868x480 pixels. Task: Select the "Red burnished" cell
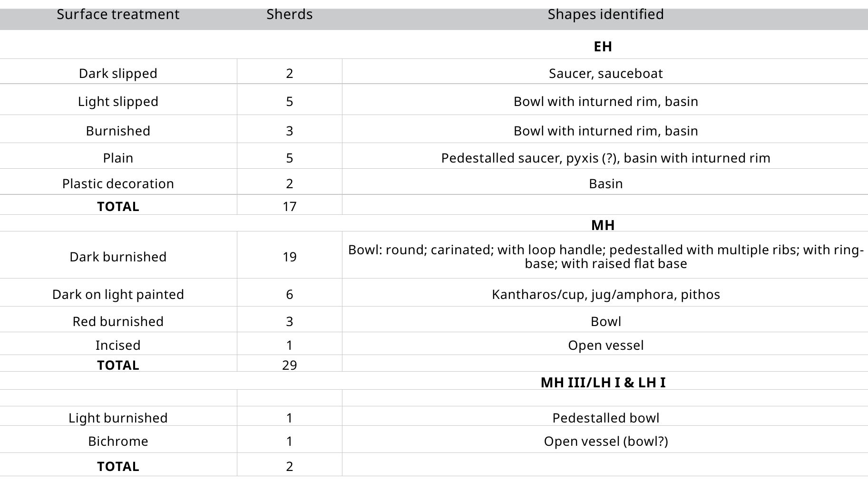(118, 321)
